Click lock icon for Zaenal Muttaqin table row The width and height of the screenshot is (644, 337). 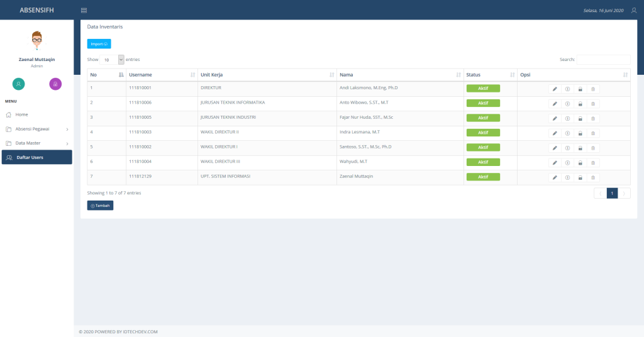coord(580,178)
